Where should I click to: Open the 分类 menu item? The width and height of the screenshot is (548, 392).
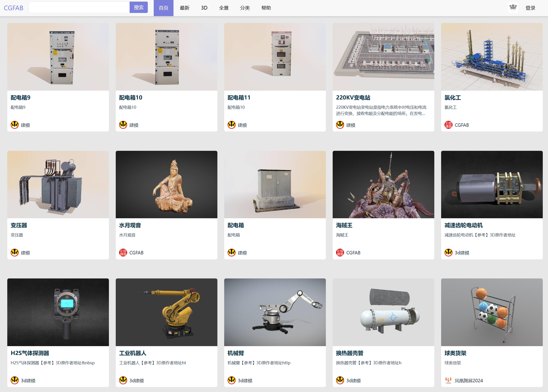245,8
